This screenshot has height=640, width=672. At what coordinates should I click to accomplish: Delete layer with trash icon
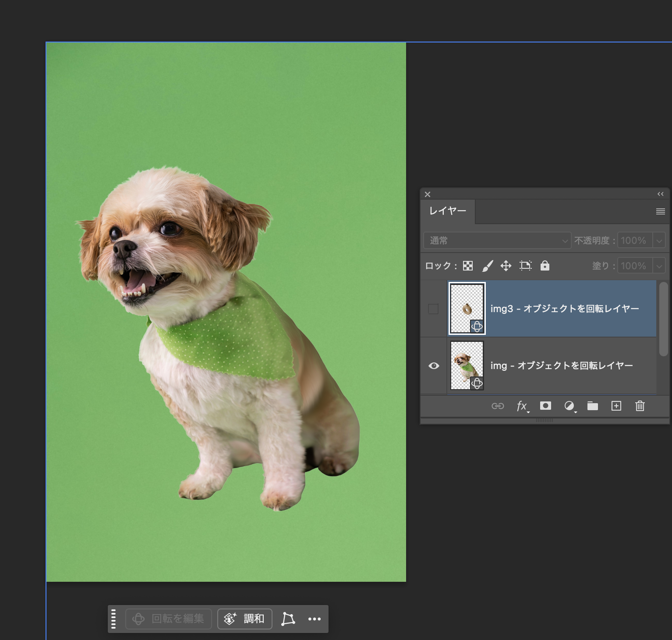pos(640,406)
